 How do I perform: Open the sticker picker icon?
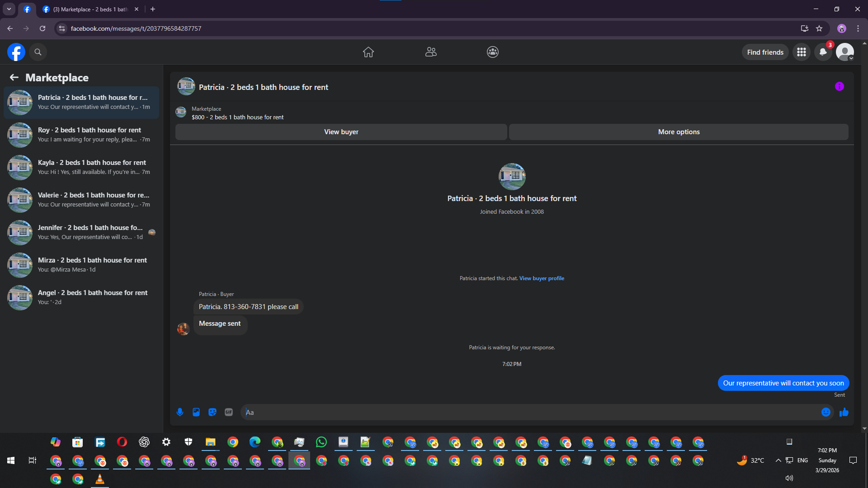point(212,412)
